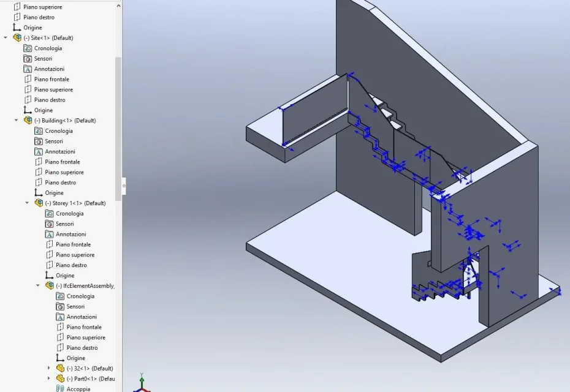This screenshot has height=392, width=570.
Task: Select Sensori folder icon under Building
Action: [x=39, y=141]
